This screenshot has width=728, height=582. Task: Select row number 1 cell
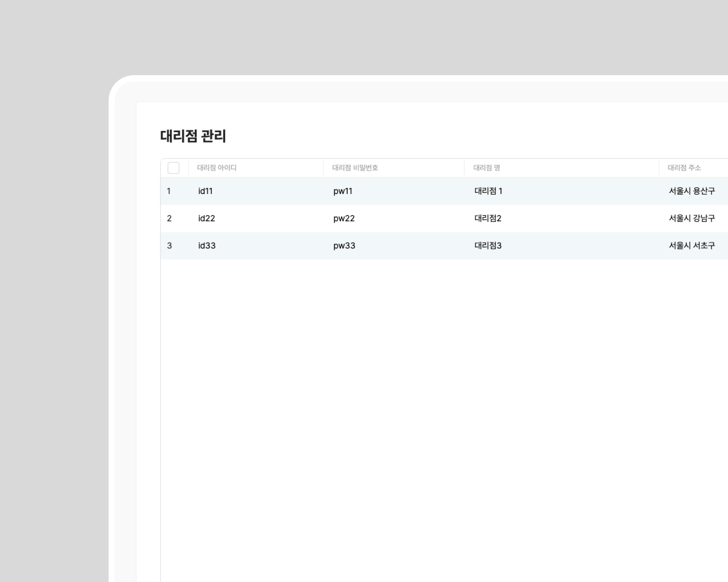169,191
